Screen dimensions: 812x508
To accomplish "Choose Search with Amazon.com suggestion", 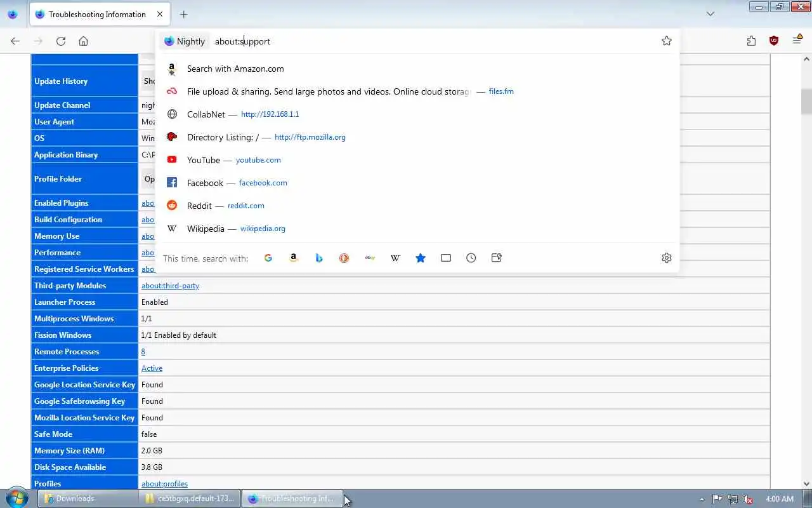I will click(417, 69).
